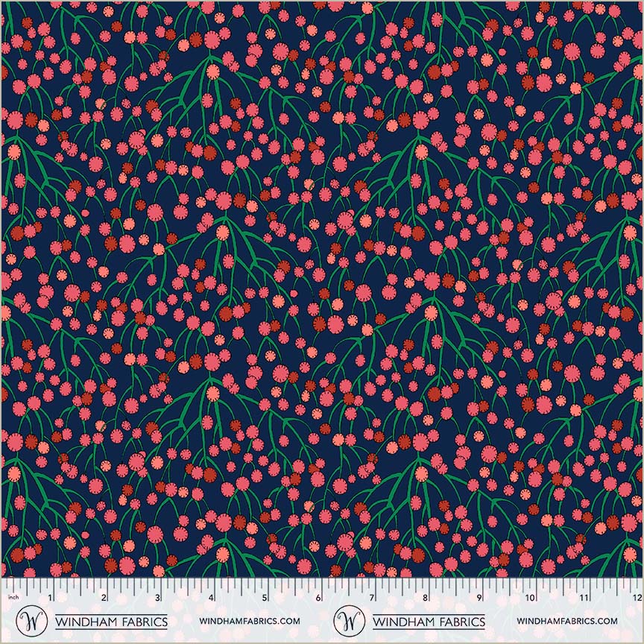Select the 4 inch ruler number
644x644 pixels.
(x=212, y=598)
